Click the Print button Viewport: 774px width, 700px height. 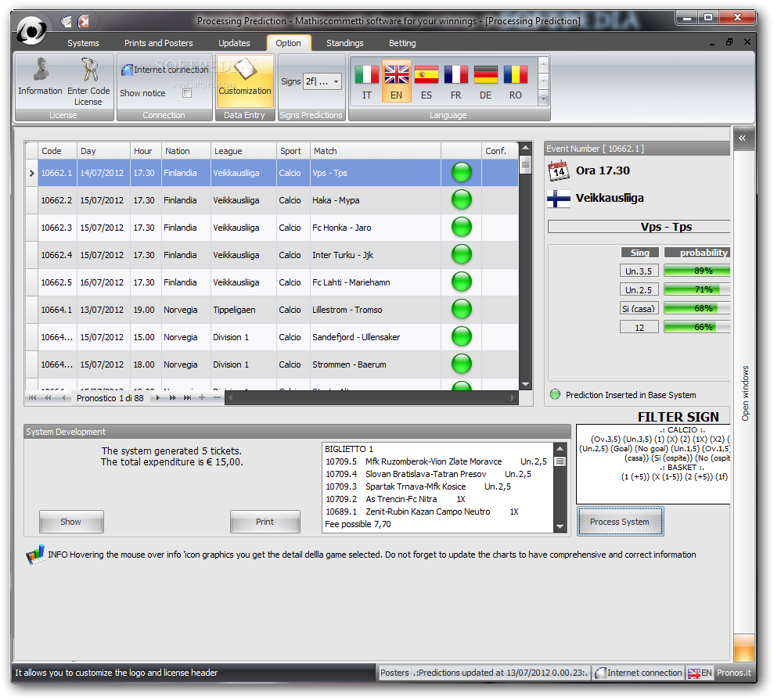pyautogui.click(x=265, y=522)
